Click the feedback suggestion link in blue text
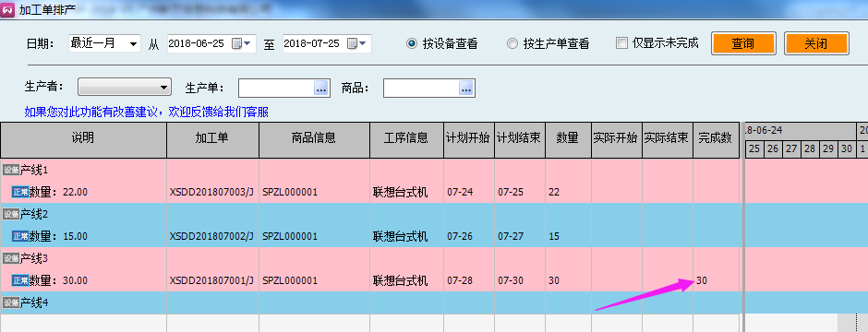Screen dimensions: 868x332 pos(147,113)
